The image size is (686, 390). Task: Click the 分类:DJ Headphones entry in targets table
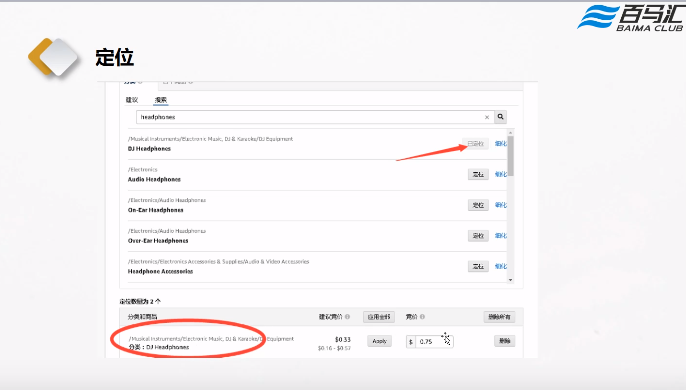159,347
